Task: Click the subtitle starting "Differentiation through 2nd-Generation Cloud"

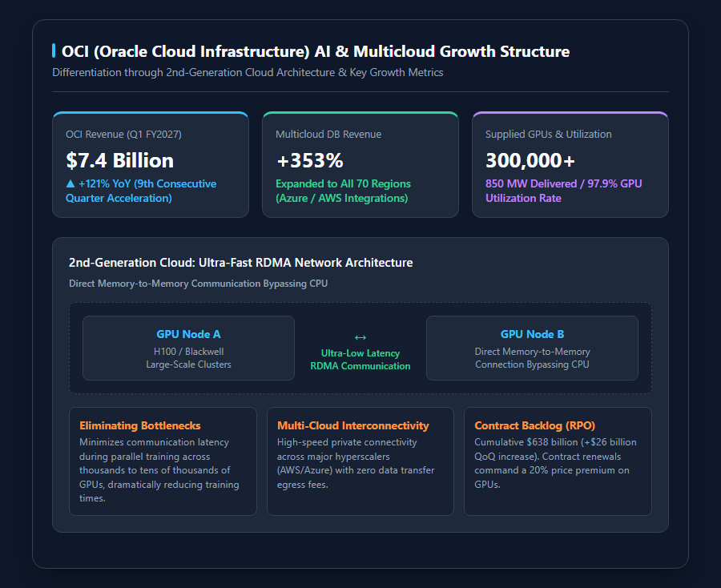Action: click(248, 73)
